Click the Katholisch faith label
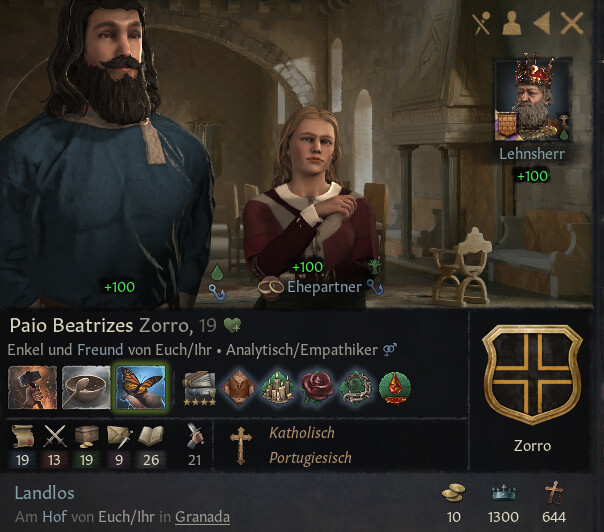The width and height of the screenshot is (604, 532). point(302,433)
